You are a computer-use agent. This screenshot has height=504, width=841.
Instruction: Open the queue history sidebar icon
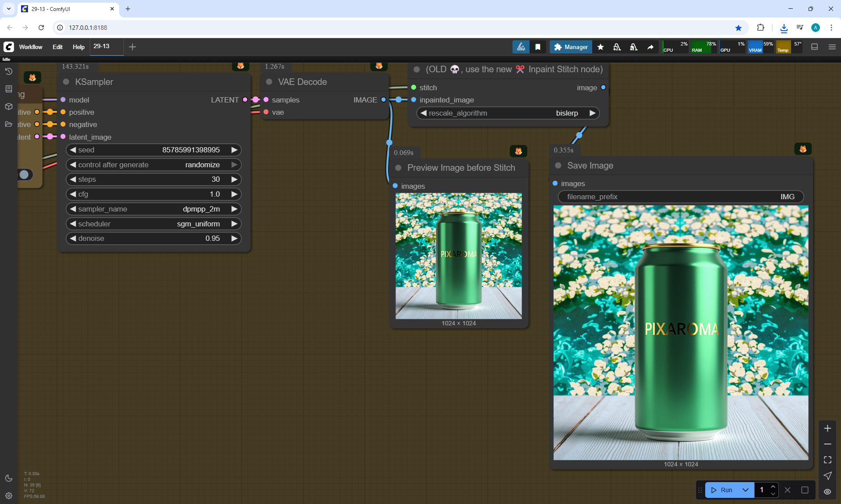tap(9, 71)
